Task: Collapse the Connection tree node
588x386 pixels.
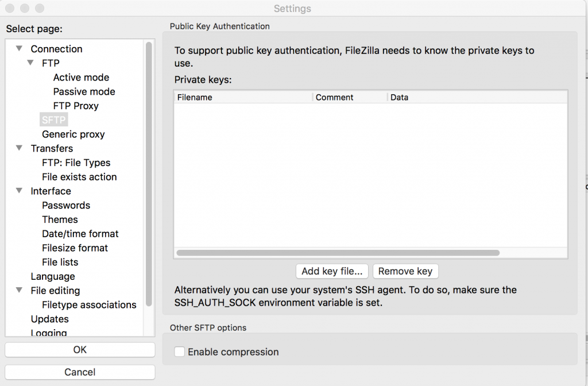Action: point(20,49)
